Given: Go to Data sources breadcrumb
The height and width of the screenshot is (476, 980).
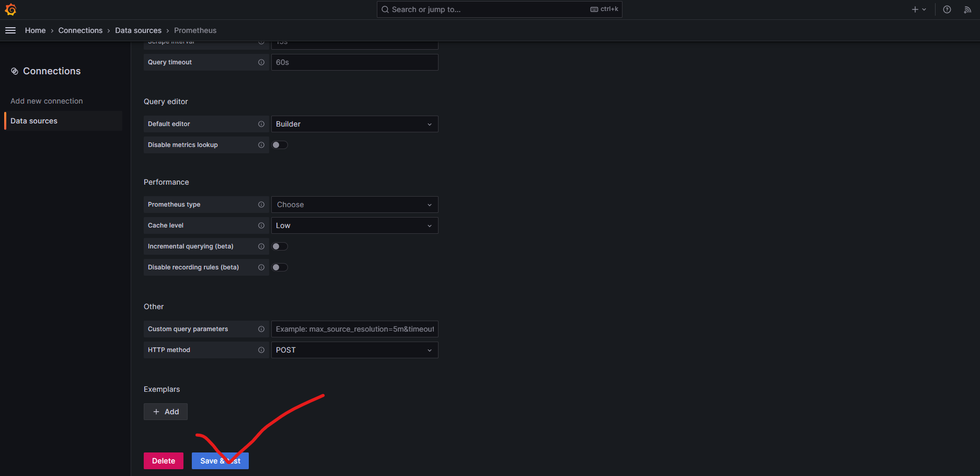Looking at the screenshot, I should tap(139, 30).
